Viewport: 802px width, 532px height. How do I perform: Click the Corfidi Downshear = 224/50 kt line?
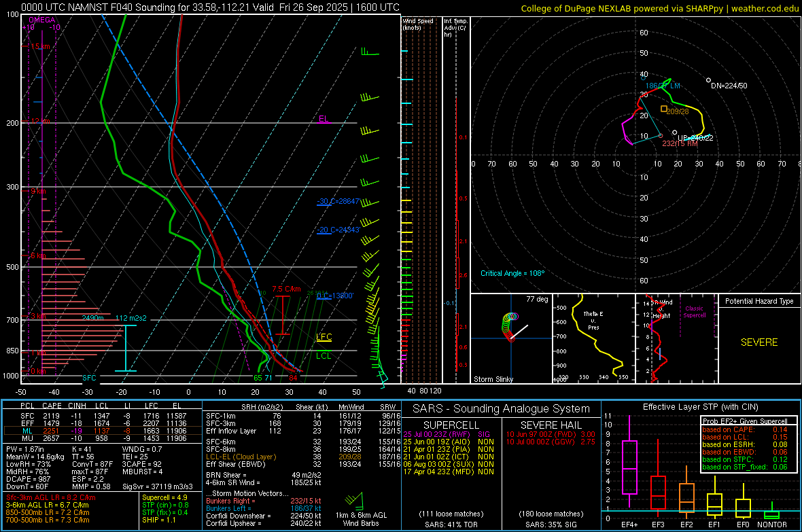pos(263,516)
